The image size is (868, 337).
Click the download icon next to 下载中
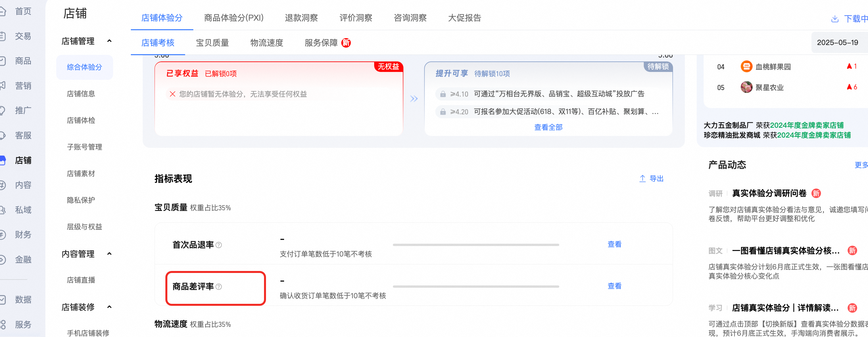[x=835, y=19]
